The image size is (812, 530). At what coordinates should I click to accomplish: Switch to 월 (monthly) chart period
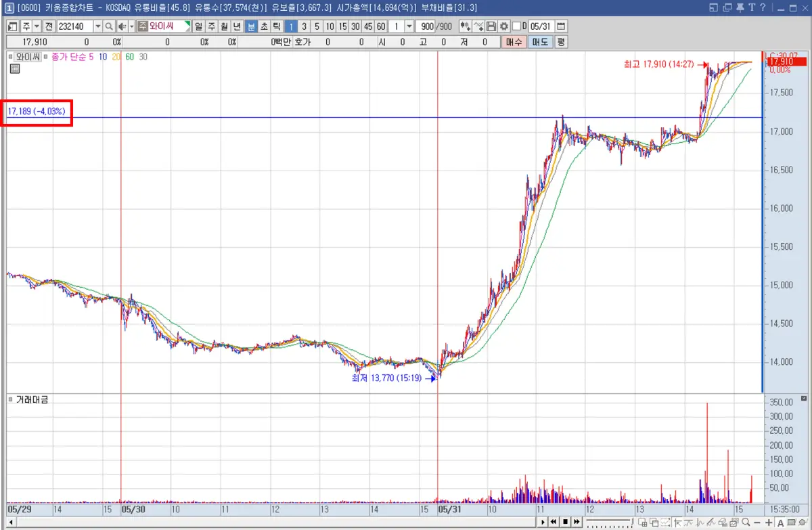[223, 26]
